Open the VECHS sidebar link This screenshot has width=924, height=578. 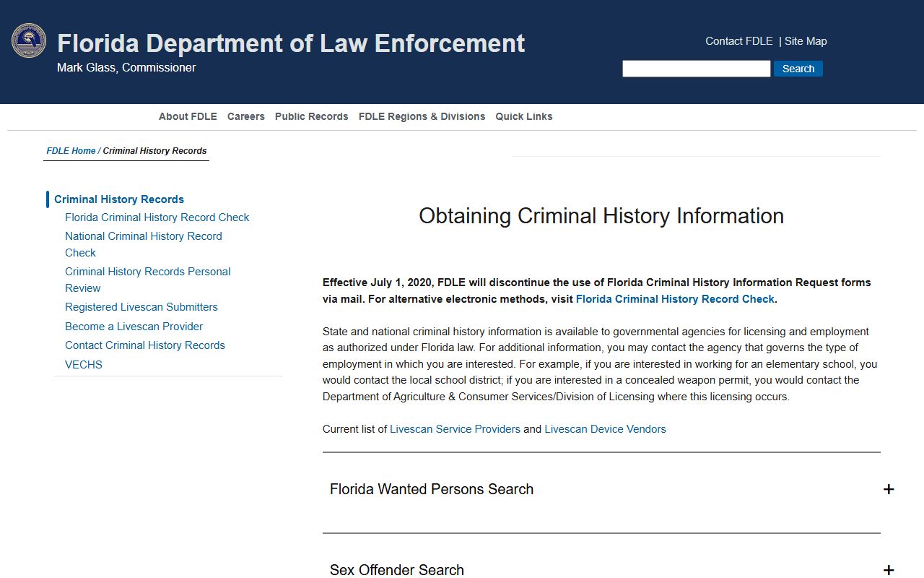click(x=84, y=365)
